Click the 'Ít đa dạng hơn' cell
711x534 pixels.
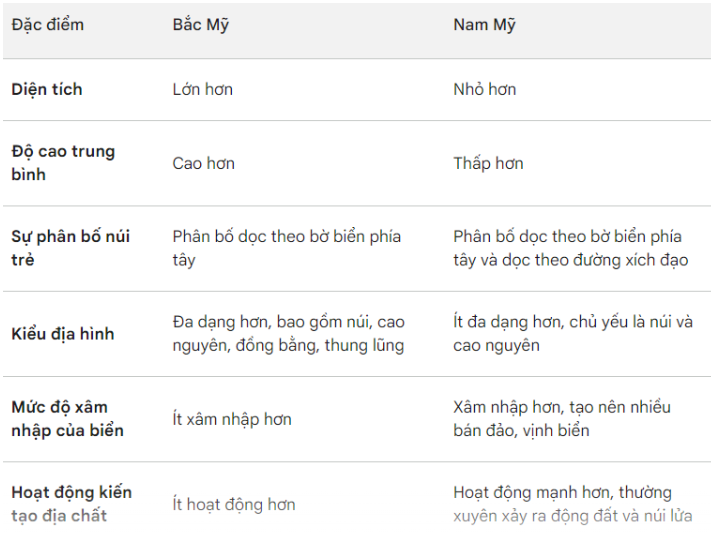click(x=573, y=334)
